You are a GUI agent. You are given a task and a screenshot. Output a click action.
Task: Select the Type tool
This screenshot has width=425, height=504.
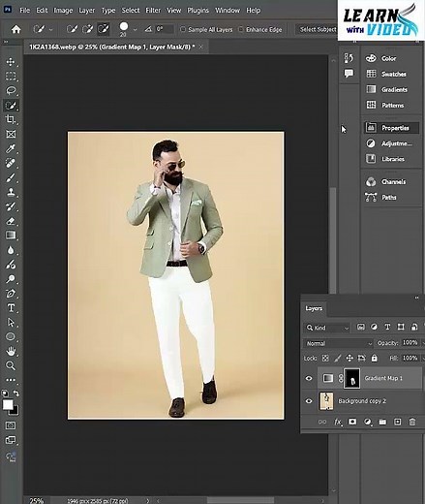tap(11, 308)
